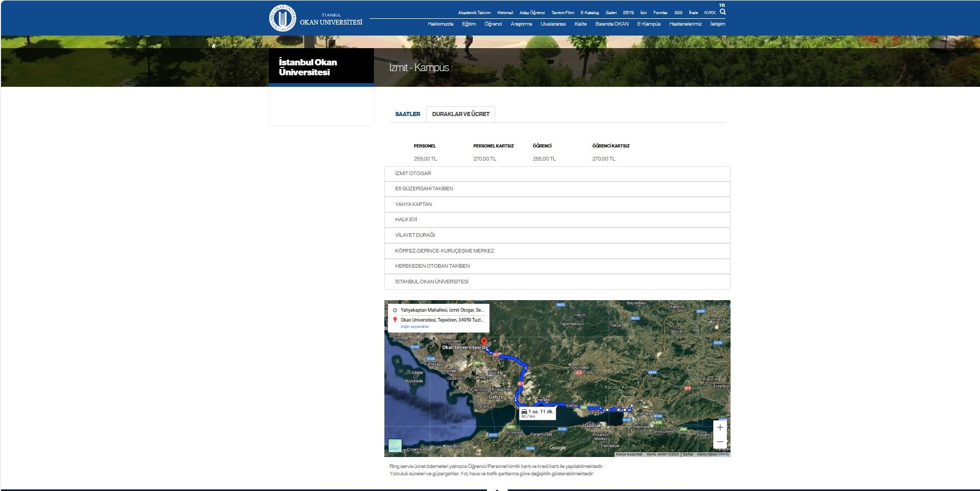980x491 pixels.
Task: Select the E5 GÜZERGAHI TAKİBEN row
Action: pos(557,189)
